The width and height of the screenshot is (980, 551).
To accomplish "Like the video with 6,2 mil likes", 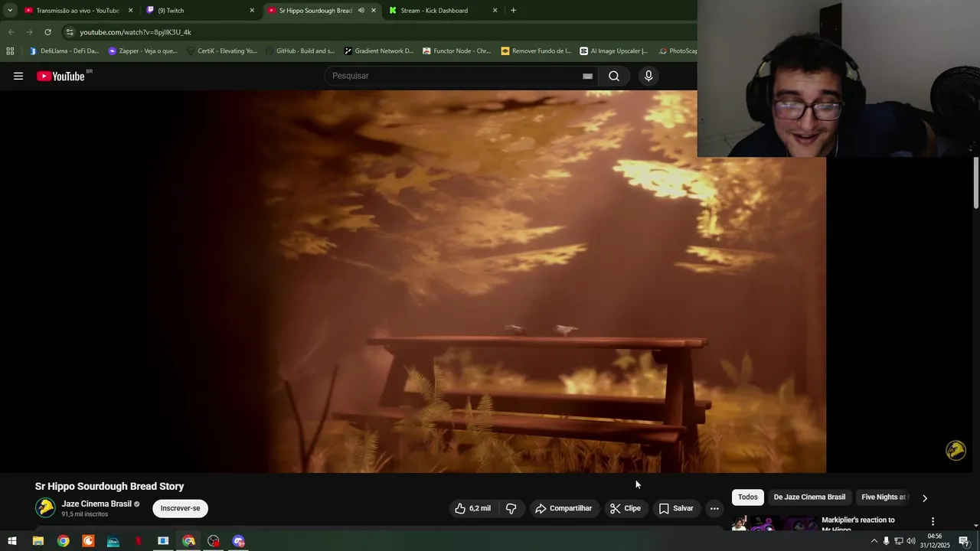I will (472, 508).
